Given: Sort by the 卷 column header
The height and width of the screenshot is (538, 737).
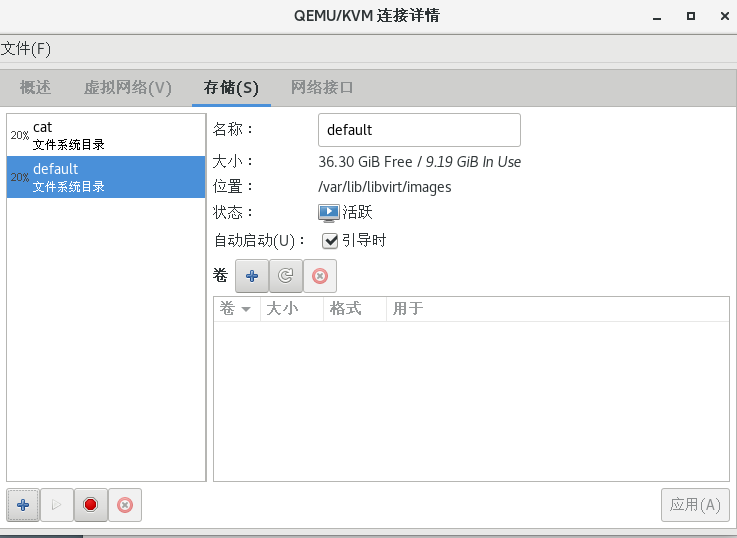Looking at the screenshot, I should tap(236, 309).
